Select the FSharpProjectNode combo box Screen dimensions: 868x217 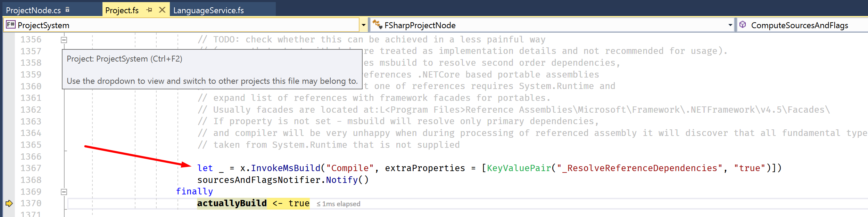coord(552,25)
